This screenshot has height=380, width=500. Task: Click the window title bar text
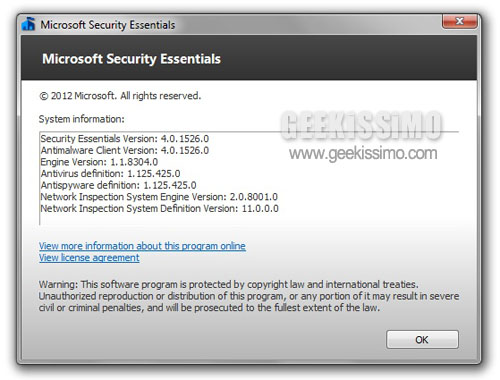(108, 25)
